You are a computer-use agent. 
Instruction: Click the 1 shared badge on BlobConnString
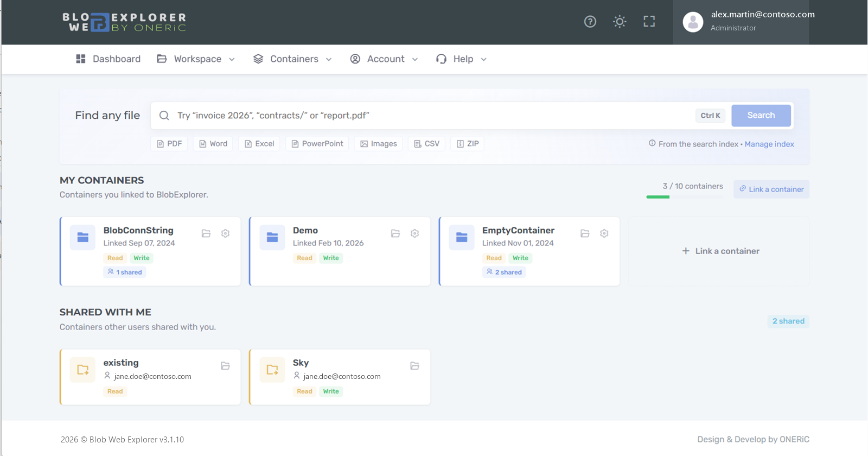click(125, 273)
